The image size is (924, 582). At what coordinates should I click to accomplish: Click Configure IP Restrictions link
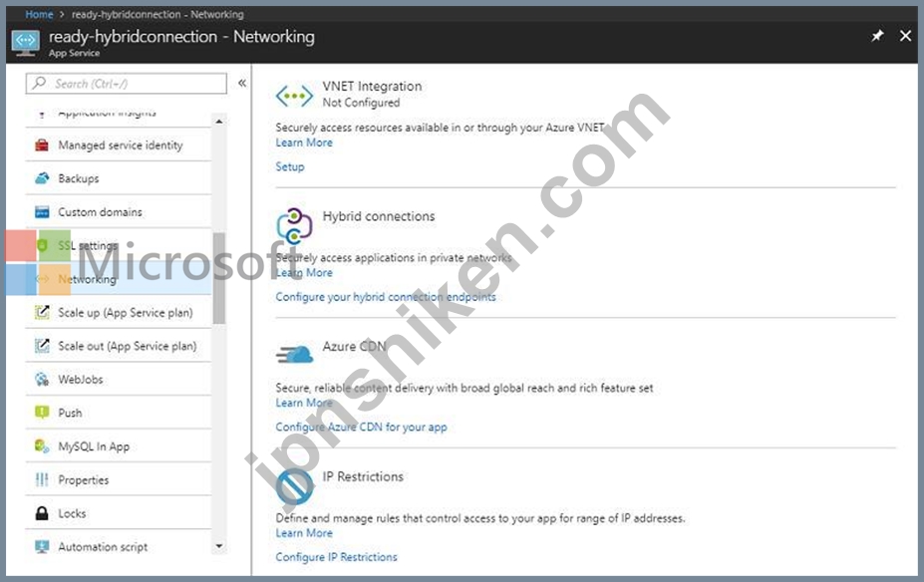[x=337, y=557]
